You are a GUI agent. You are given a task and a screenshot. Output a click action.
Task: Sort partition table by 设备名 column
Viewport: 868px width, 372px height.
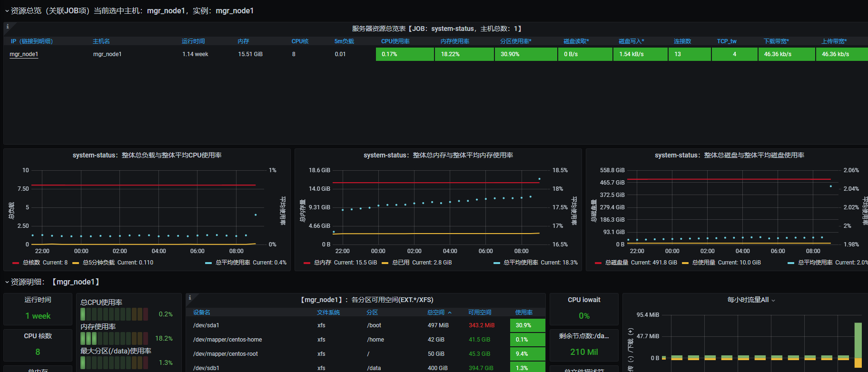(202, 313)
